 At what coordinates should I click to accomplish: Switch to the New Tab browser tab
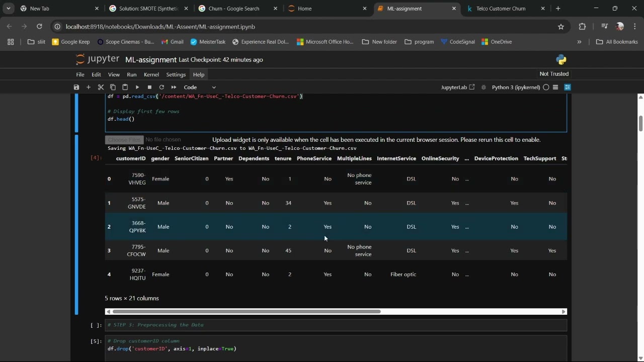[59, 9]
